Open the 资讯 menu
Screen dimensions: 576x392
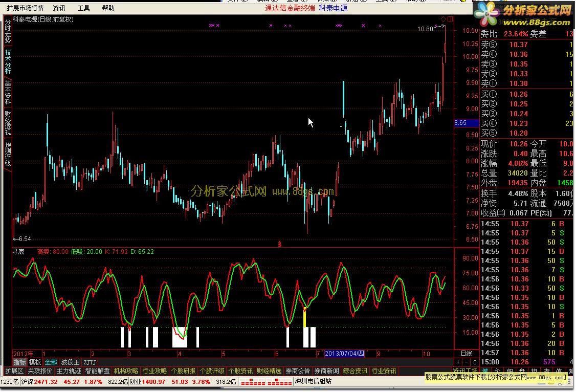(x=59, y=8)
